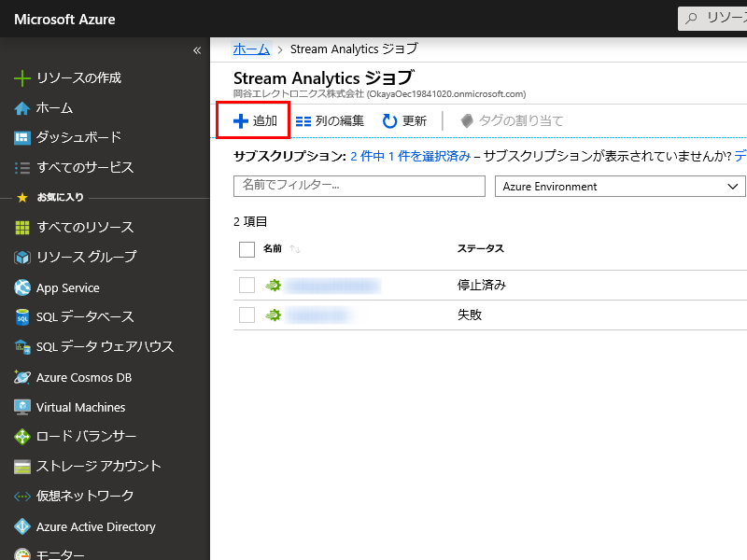Check the box for the 失敗 job
The width and height of the screenshot is (747, 560).
coord(247,315)
